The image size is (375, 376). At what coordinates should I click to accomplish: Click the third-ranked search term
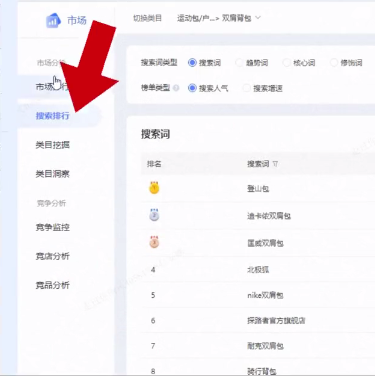(x=265, y=243)
